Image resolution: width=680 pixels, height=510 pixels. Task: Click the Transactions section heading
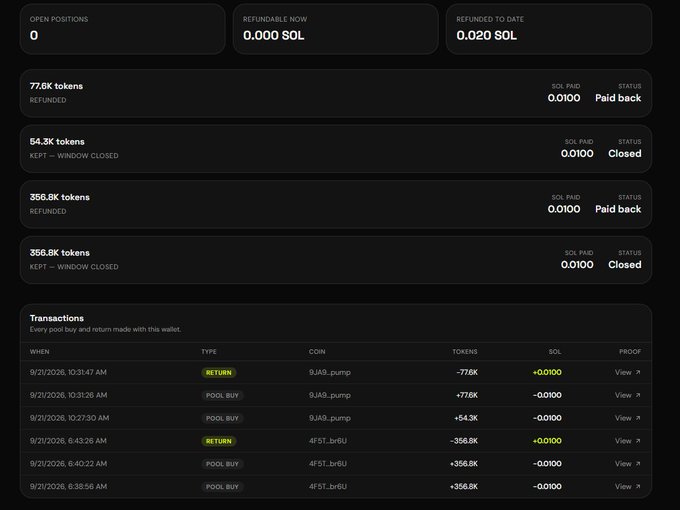click(57, 318)
